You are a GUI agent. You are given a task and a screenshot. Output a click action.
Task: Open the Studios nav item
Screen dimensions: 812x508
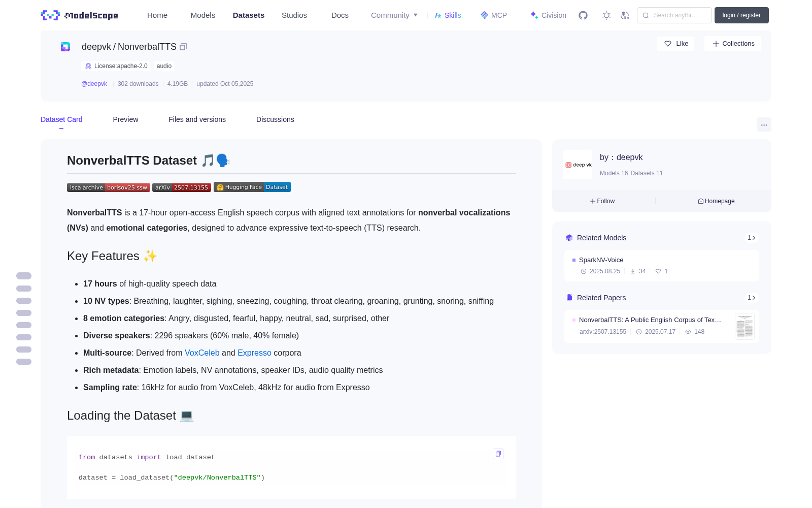click(x=294, y=15)
